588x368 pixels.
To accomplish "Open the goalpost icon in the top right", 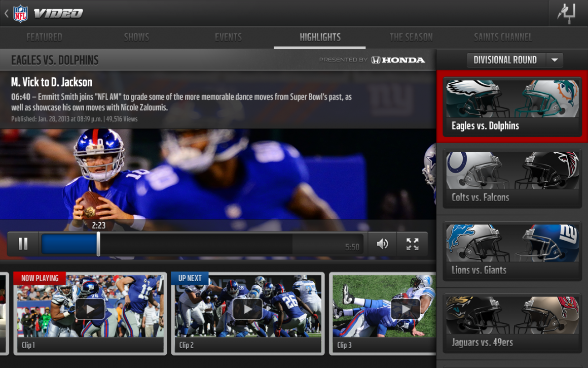I will pos(568,13).
